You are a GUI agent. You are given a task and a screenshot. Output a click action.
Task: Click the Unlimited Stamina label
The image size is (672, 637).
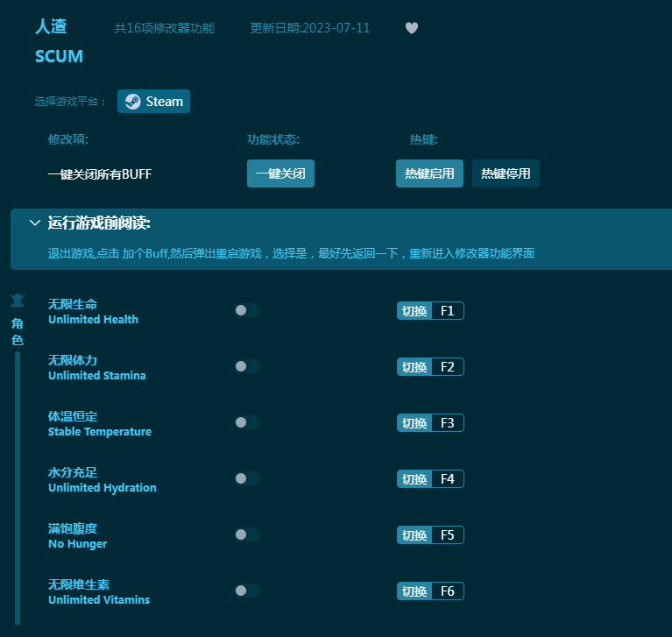[97, 376]
